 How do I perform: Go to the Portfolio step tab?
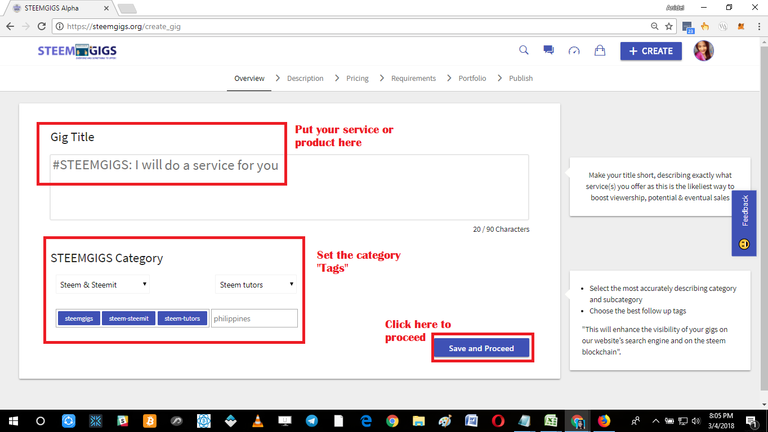pos(472,78)
